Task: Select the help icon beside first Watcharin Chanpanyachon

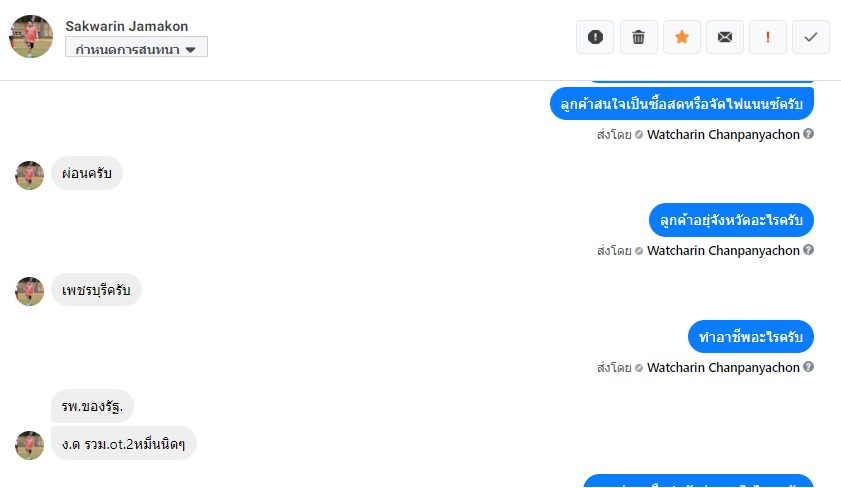Action: 809,134
